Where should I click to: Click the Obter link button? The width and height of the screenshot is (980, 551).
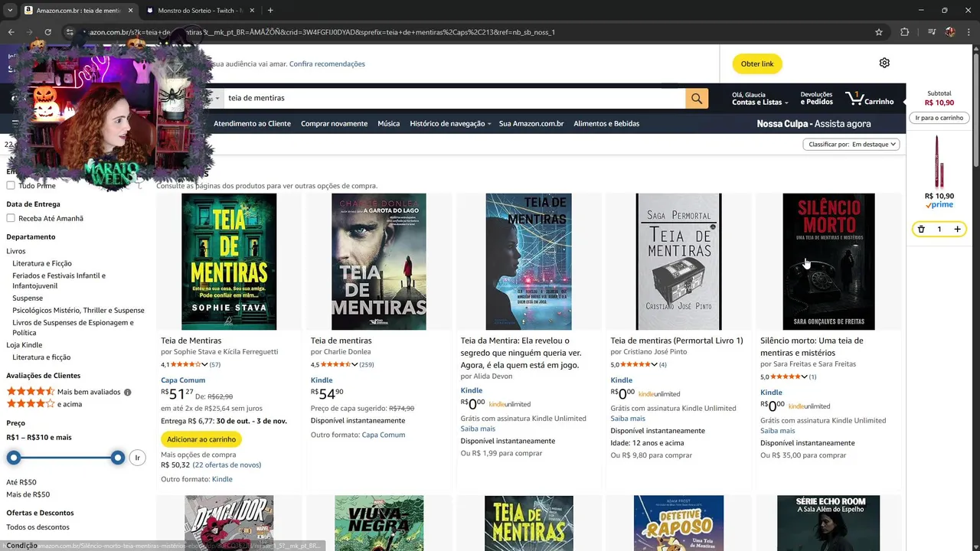click(756, 64)
